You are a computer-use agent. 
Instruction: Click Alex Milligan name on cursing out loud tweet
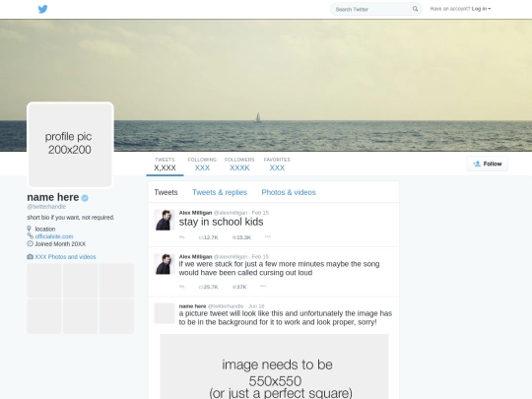click(x=195, y=256)
